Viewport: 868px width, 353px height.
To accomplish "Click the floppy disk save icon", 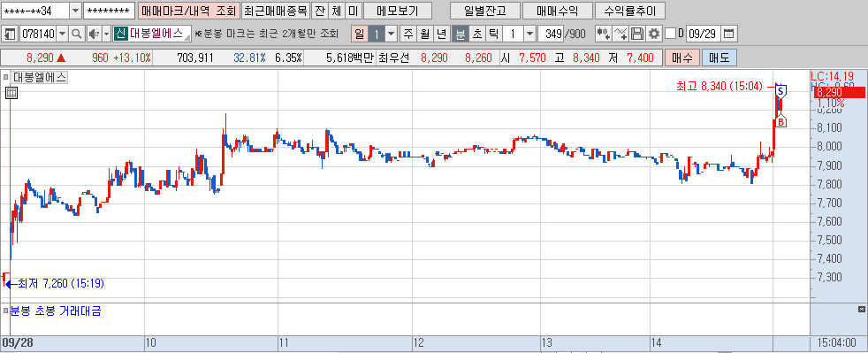I will 637,34.
